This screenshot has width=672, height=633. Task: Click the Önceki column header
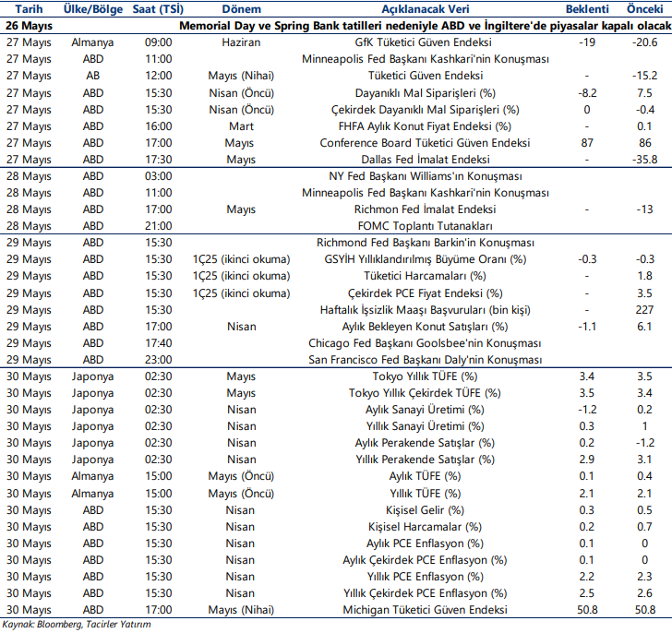(x=644, y=9)
